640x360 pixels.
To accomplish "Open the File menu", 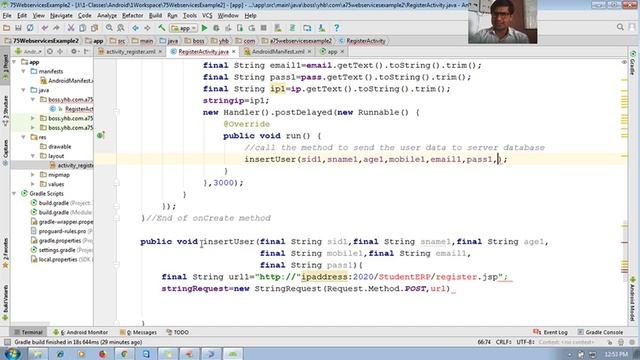I will tap(7, 16).
